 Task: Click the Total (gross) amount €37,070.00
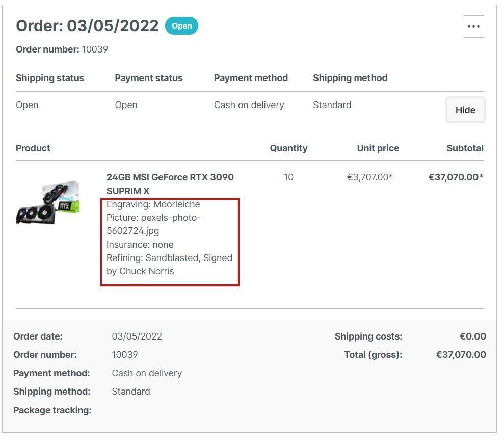(461, 355)
